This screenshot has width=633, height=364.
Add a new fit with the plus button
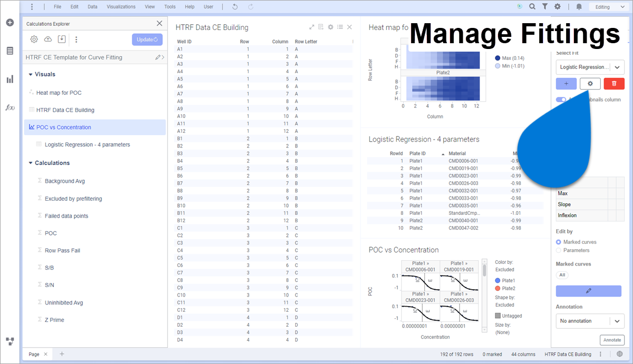coord(566,84)
